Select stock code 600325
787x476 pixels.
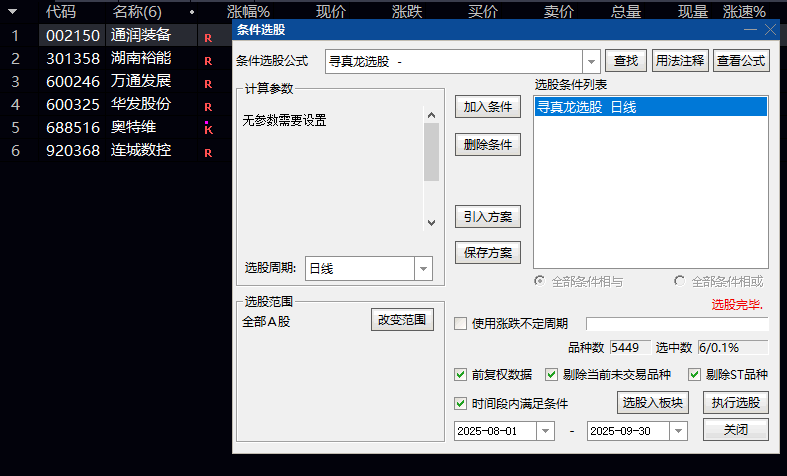tap(73, 104)
